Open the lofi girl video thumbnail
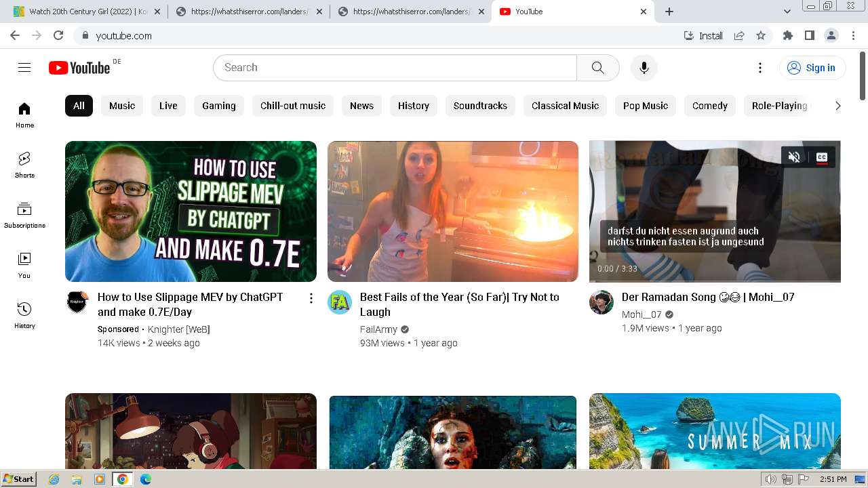This screenshot has width=868, height=488. pyautogui.click(x=191, y=431)
